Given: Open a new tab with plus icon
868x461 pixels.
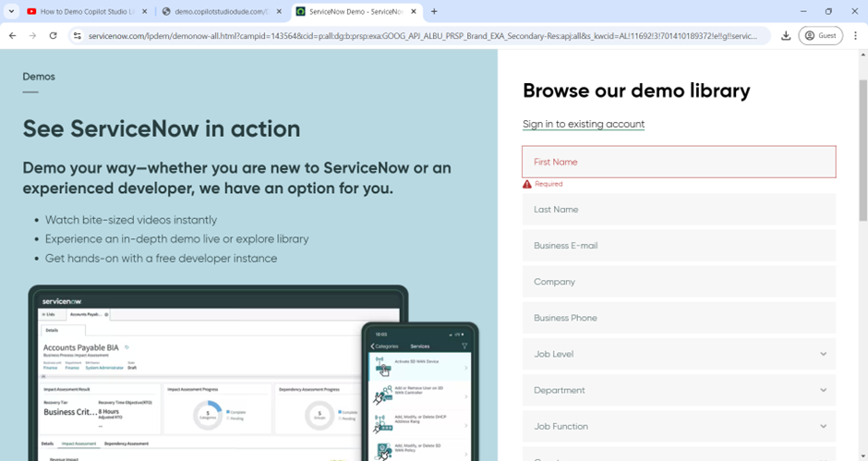Looking at the screenshot, I should coord(434,11).
